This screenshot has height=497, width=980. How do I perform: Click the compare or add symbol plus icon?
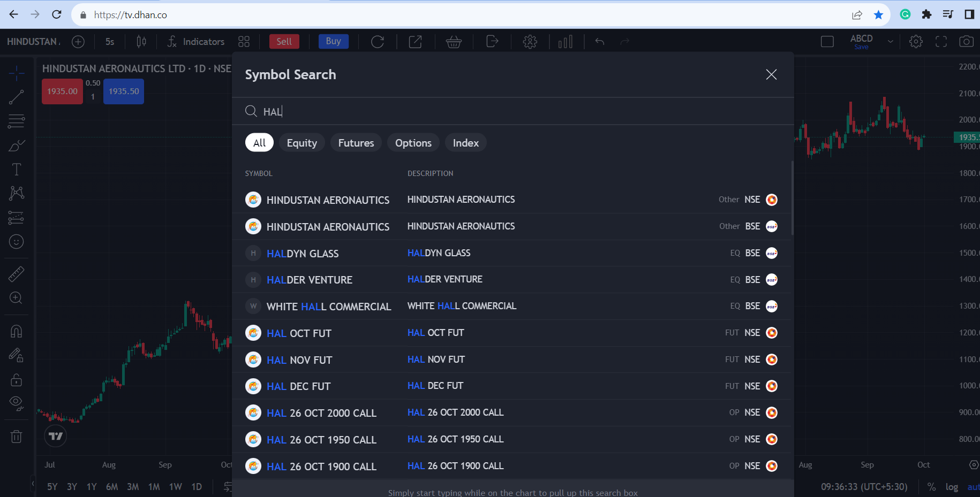78,42
